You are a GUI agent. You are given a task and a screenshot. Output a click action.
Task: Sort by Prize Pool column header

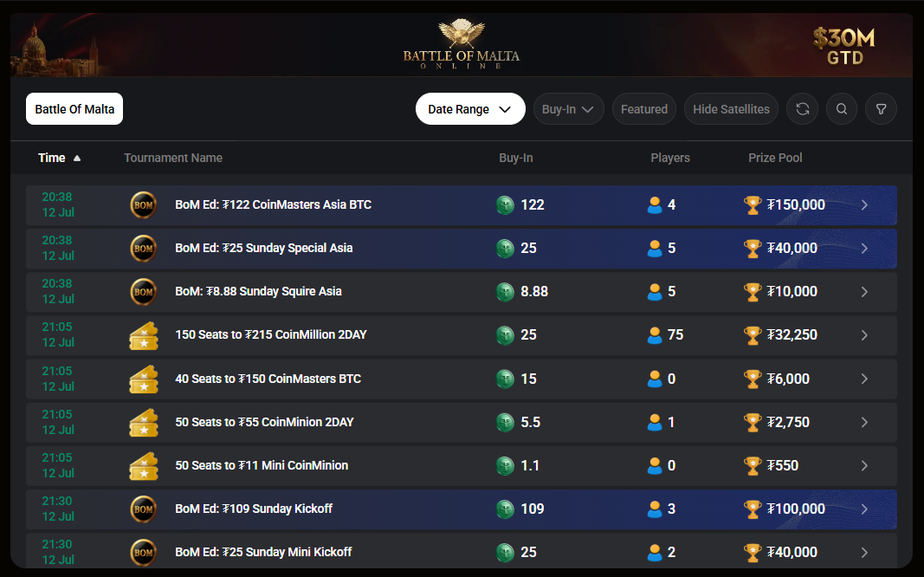pyautogui.click(x=775, y=158)
